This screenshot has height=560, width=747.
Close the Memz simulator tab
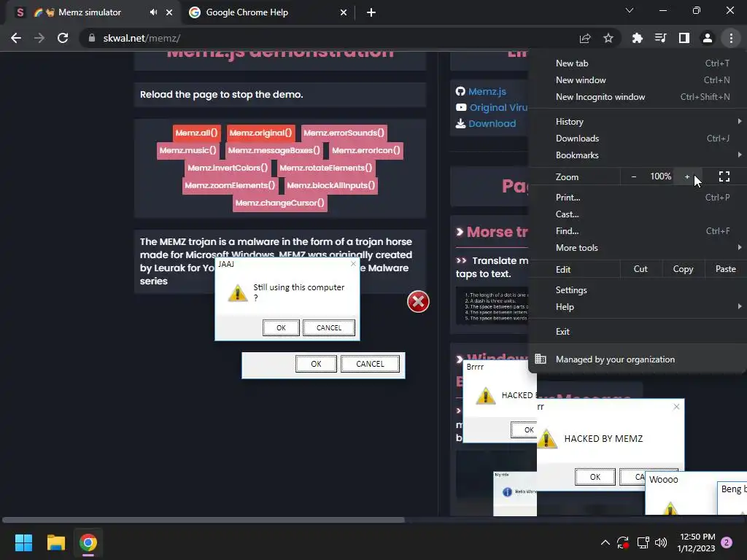click(x=169, y=12)
